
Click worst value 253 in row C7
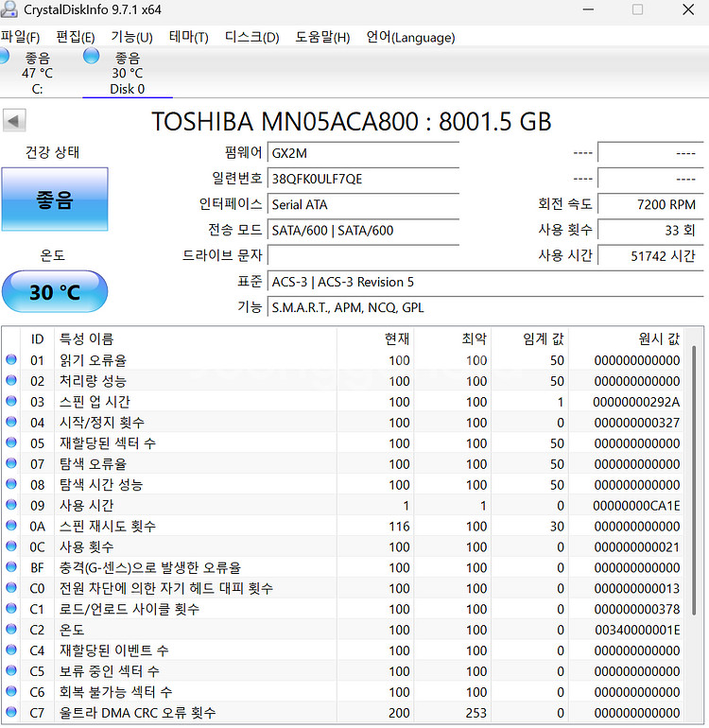click(476, 713)
